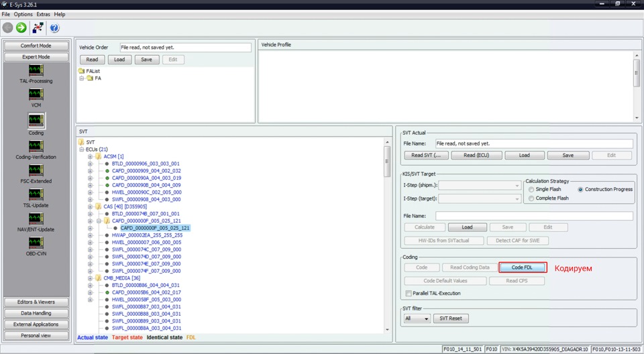Open Data Handling section
Image resolution: width=644 pixels, height=354 pixels.
pos(36,313)
